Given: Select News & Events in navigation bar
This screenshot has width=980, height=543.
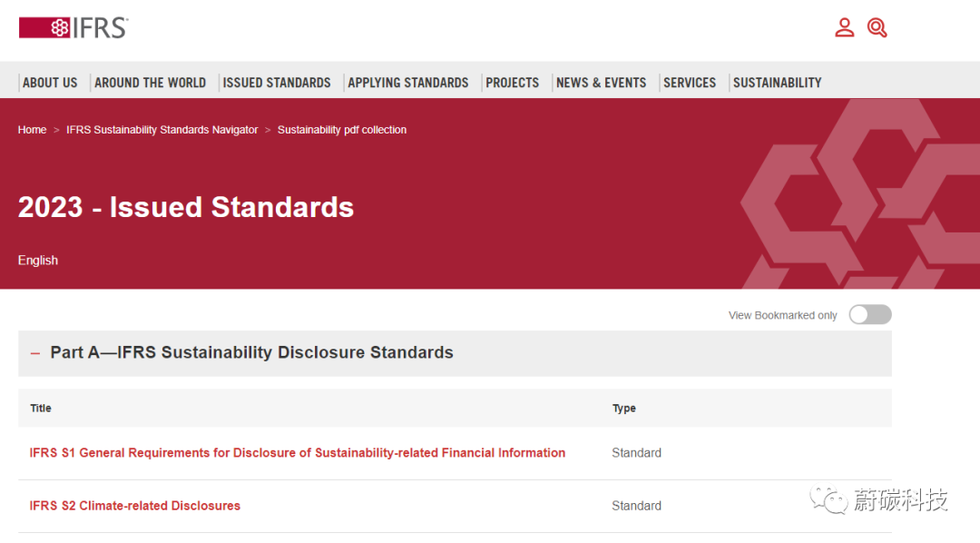Looking at the screenshot, I should [602, 83].
